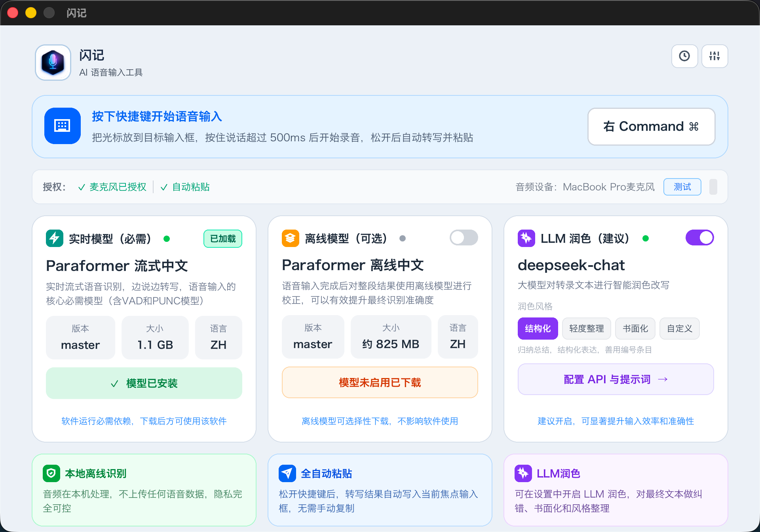The image size is (760, 532).
Task: Click the lightning icon on 实时模型 card
Action: pos(55,238)
